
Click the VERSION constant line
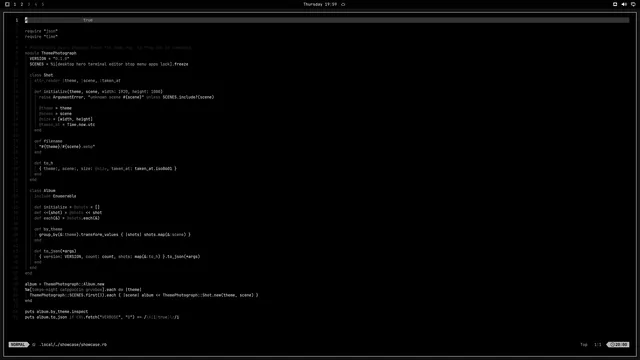point(49,59)
